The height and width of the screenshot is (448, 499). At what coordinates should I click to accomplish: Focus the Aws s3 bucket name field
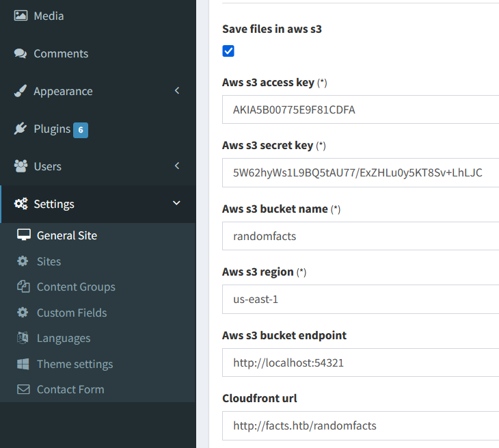click(x=361, y=236)
